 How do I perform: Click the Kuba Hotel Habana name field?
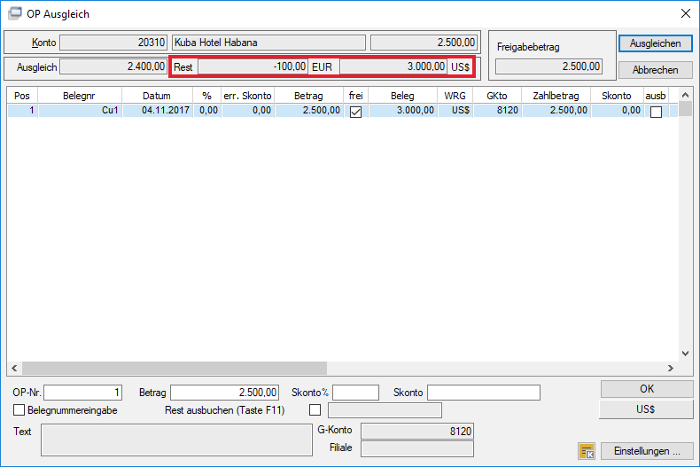click(x=269, y=42)
